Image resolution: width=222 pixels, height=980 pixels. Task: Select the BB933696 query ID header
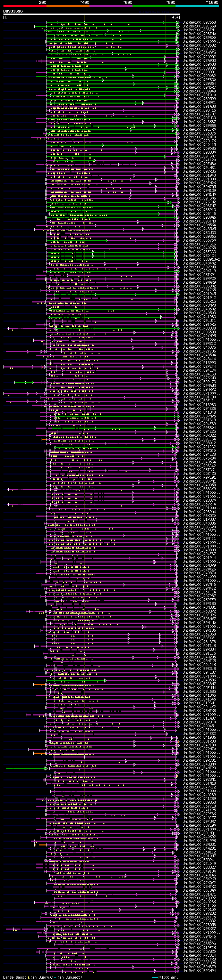(13, 11)
